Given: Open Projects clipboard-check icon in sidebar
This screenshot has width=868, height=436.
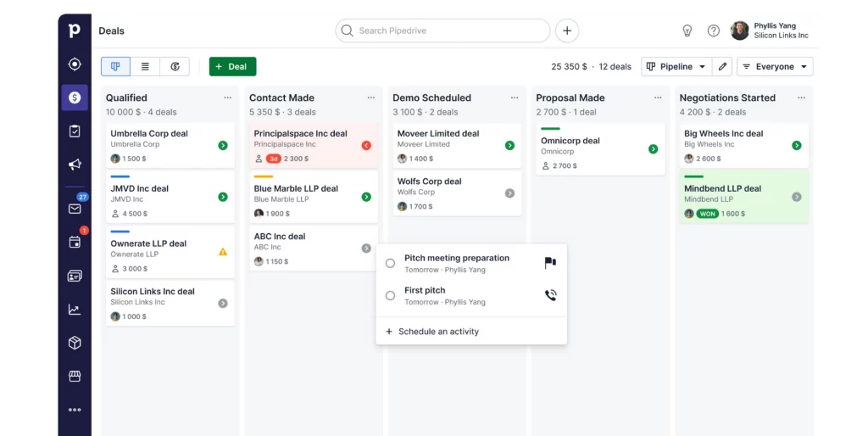Looking at the screenshot, I should pyautogui.click(x=75, y=131).
